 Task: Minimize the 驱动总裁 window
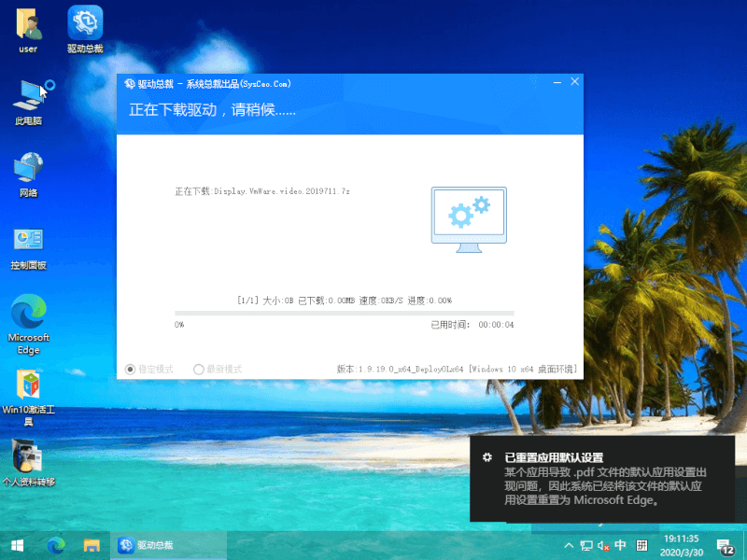click(x=557, y=82)
